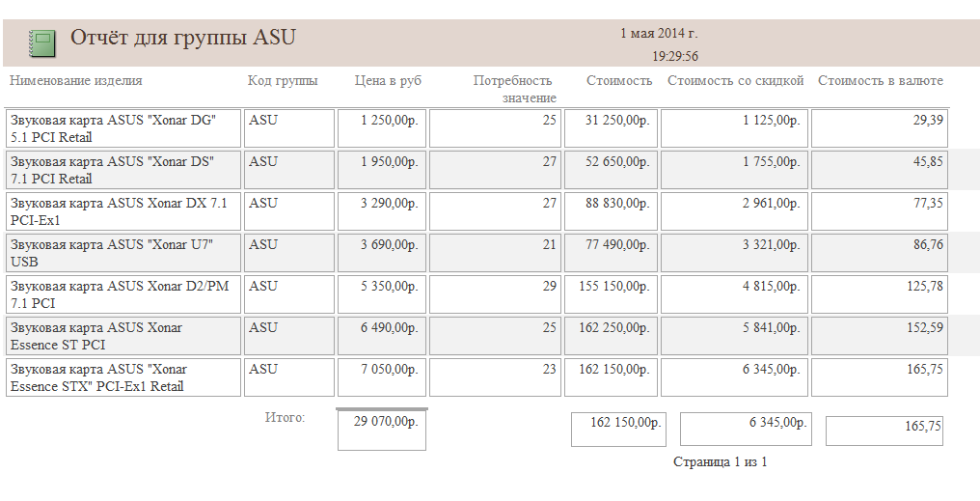The image size is (980, 501).
Task: Click the price 1 950,00р.
Action: tap(382, 170)
